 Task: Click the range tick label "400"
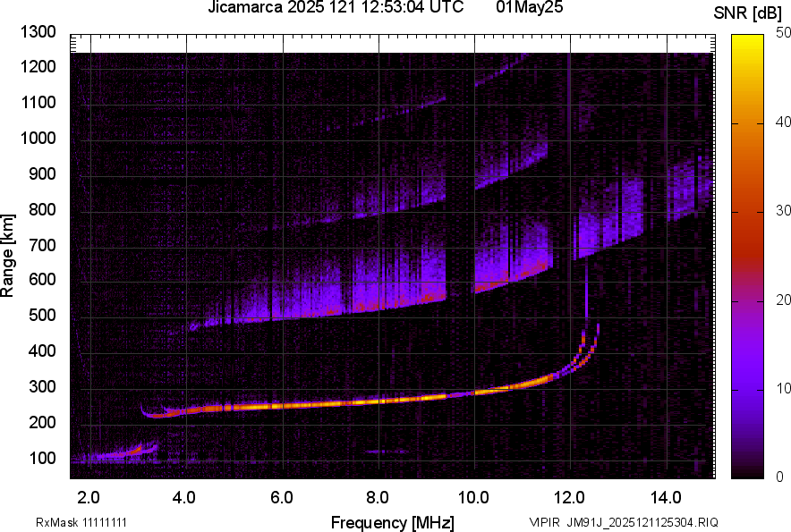(42, 350)
